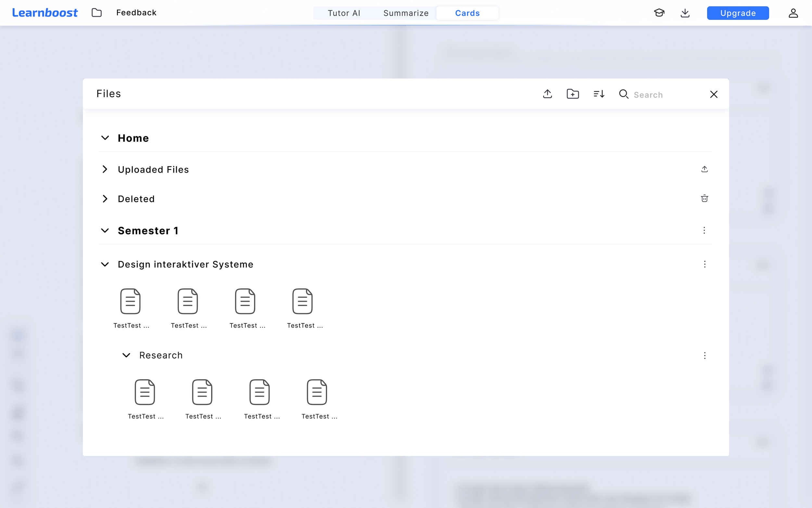Viewport: 812px width, 508px height.
Task: Click the download icon in the top bar
Action: pyautogui.click(x=685, y=13)
